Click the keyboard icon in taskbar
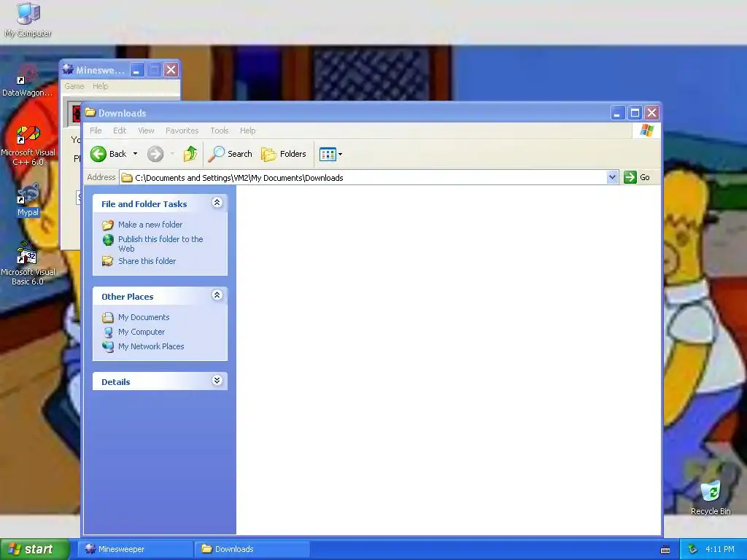The height and width of the screenshot is (560, 747). click(665, 550)
